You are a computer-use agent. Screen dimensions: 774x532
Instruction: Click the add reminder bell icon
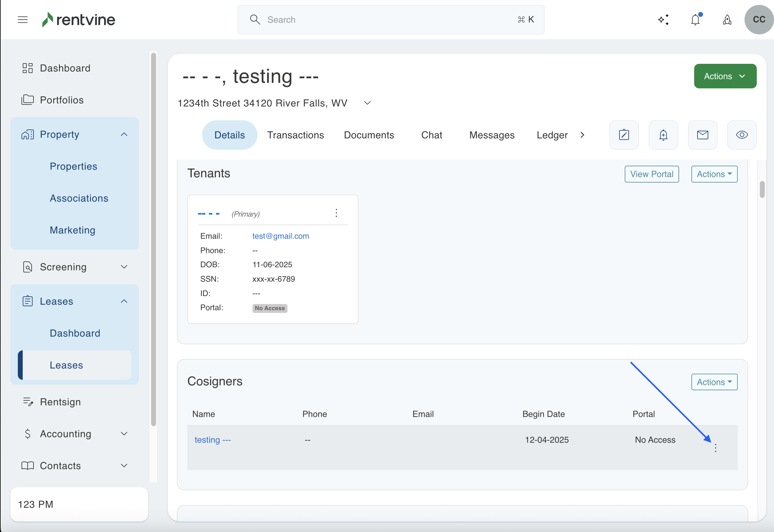coord(663,135)
